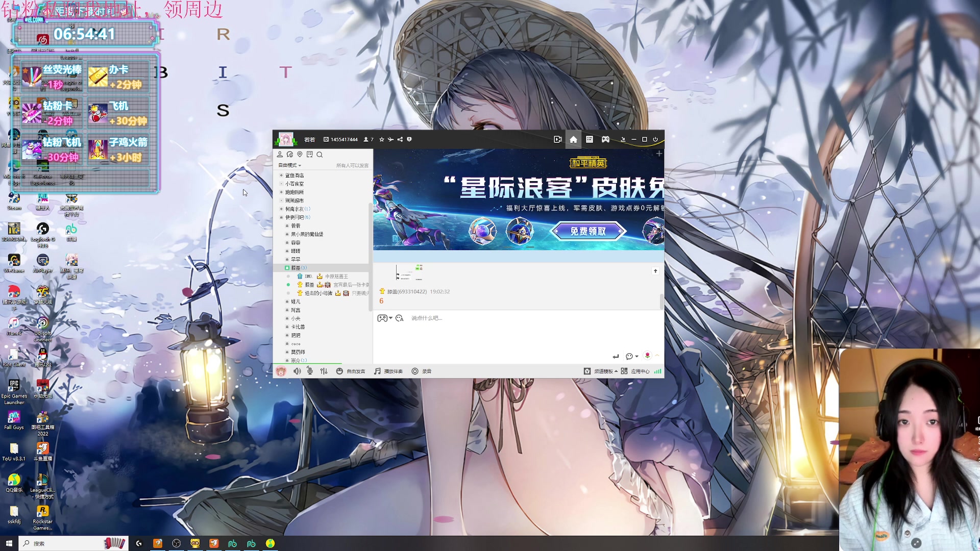Toggle the video broadcast icon in the title bar

pyautogui.click(x=558, y=139)
